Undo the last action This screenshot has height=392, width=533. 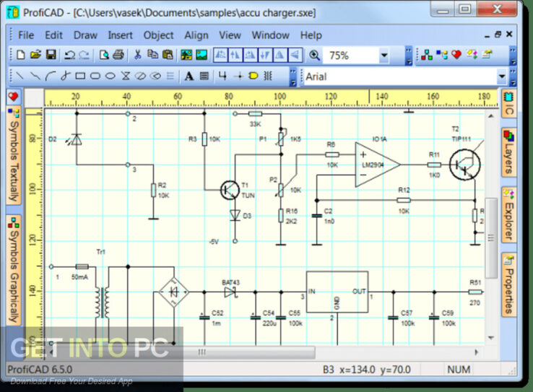[69, 55]
